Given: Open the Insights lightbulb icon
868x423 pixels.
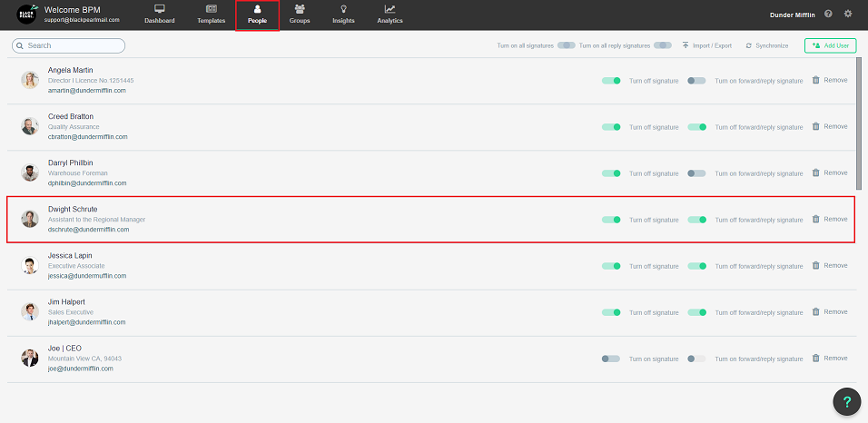Looking at the screenshot, I should 343,9.
